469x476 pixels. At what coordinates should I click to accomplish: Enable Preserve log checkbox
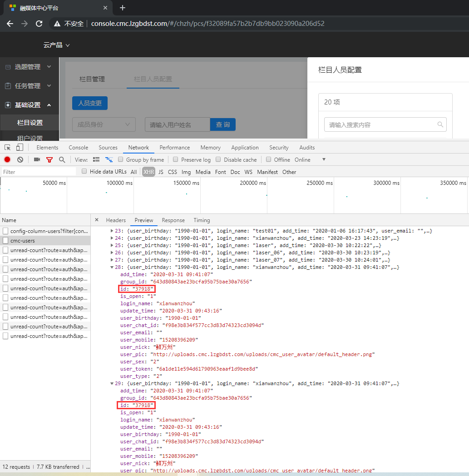point(175,159)
